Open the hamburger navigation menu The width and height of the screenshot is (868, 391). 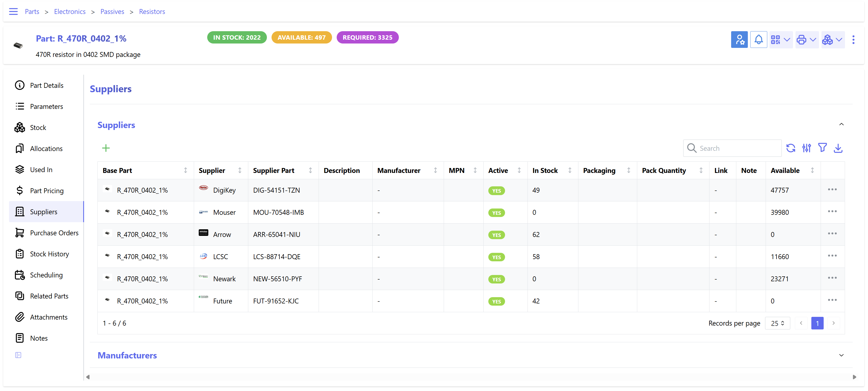coord(13,11)
